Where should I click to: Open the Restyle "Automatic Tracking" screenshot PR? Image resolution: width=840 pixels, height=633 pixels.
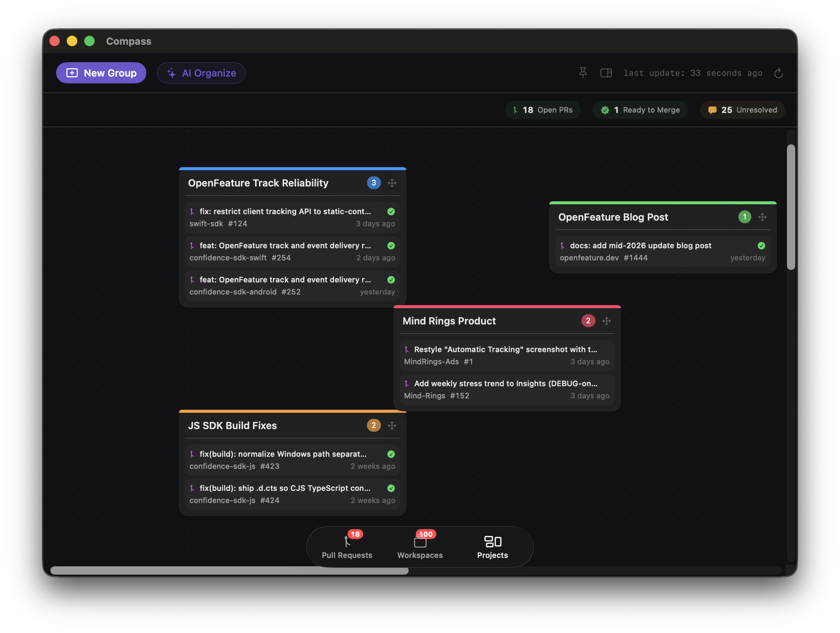point(507,356)
